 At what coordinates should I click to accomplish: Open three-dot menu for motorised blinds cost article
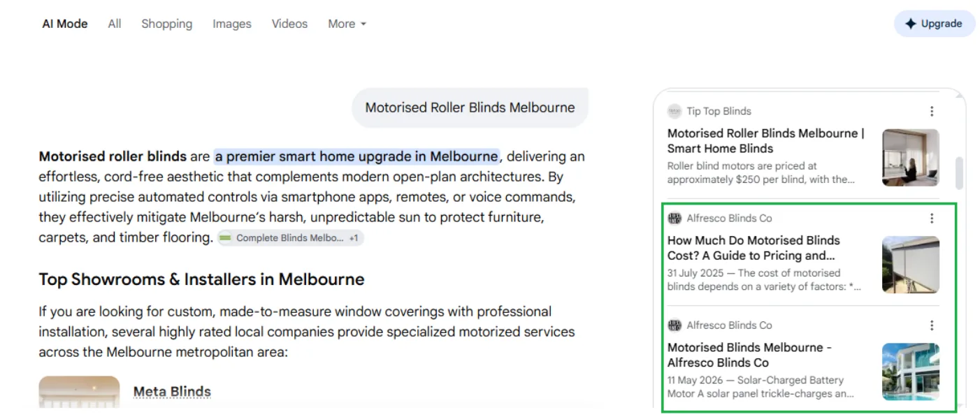tap(932, 218)
